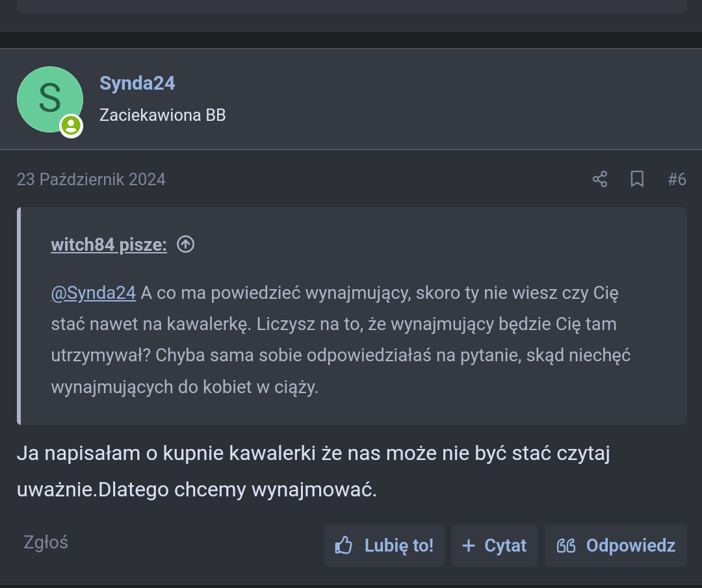This screenshot has height=588, width=702.
Task: Click the plus icon next to Cytat
Action: click(x=468, y=545)
